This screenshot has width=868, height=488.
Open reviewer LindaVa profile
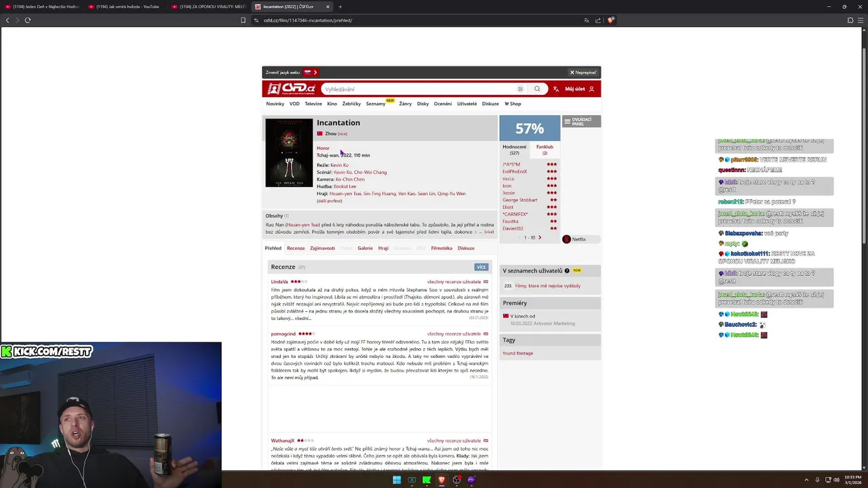click(x=279, y=282)
